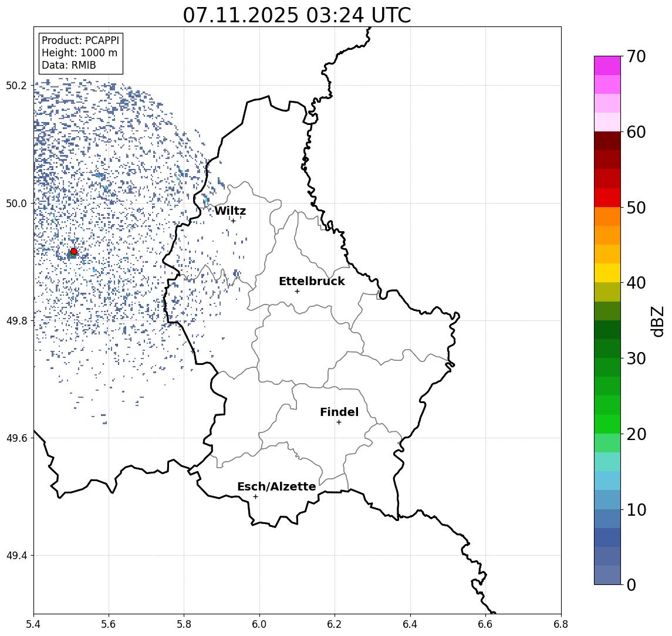Click the 'Data: RMIB' legend line

(69, 66)
